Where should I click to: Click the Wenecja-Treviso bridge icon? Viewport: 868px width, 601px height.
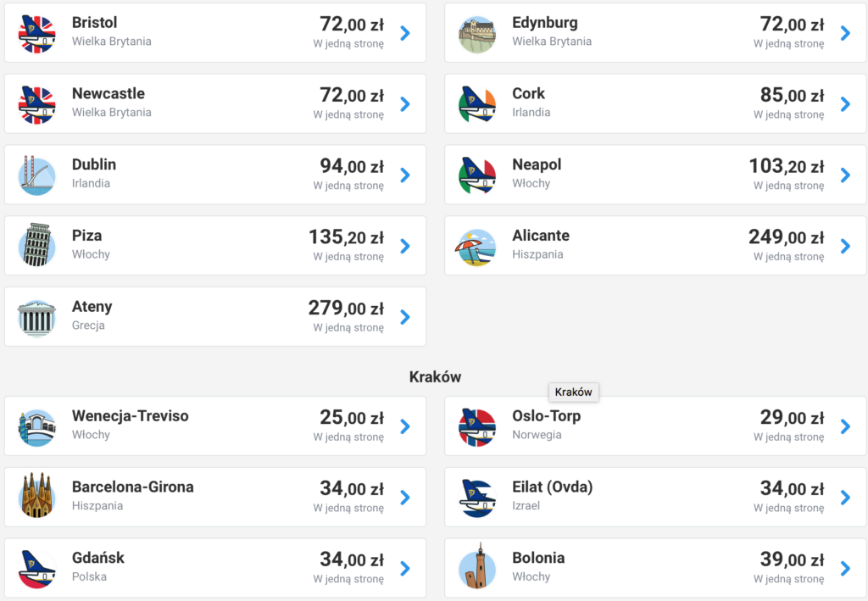tap(36, 426)
